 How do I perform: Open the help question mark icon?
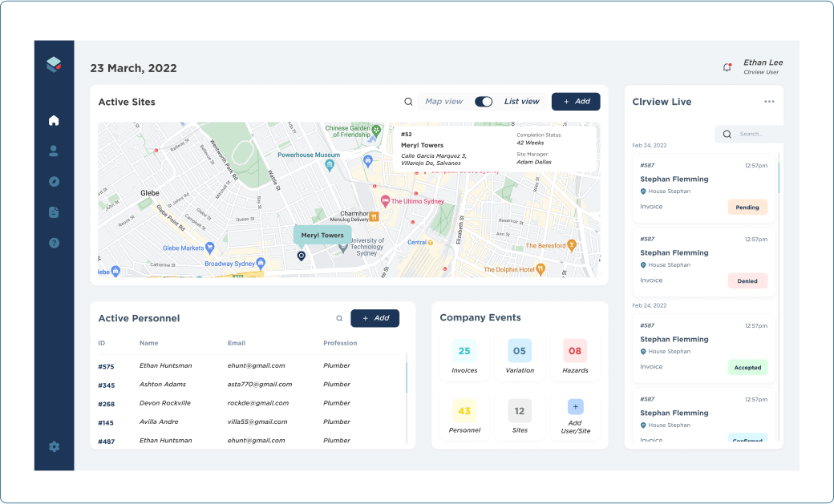point(54,243)
